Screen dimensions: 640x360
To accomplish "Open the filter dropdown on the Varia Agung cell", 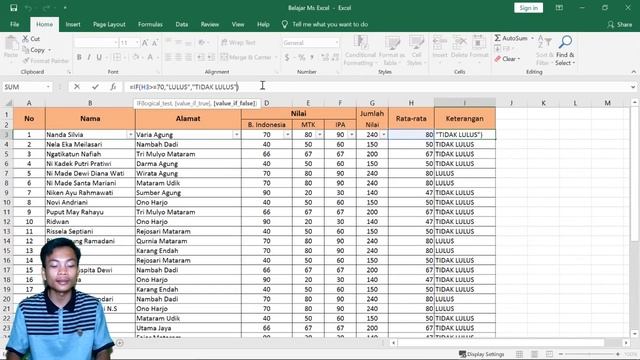I will pyautogui.click(x=236, y=135).
